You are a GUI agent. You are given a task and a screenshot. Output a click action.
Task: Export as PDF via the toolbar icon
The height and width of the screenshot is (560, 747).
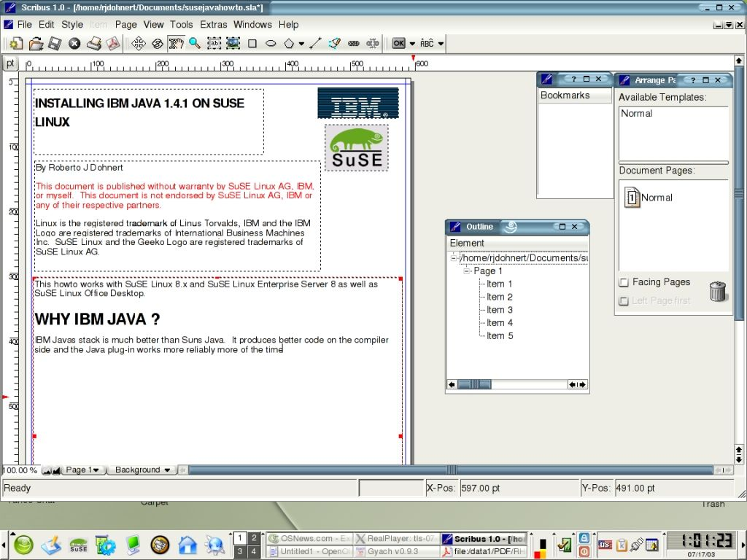pyautogui.click(x=112, y=44)
